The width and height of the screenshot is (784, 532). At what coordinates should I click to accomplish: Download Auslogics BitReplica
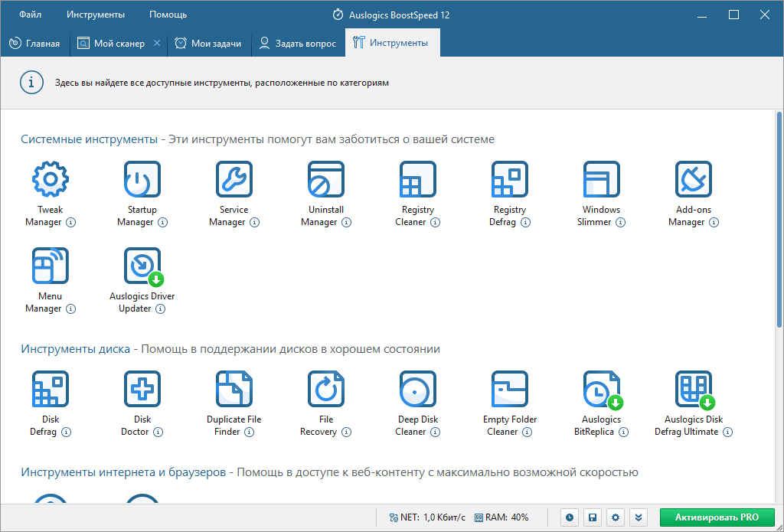click(602, 389)
